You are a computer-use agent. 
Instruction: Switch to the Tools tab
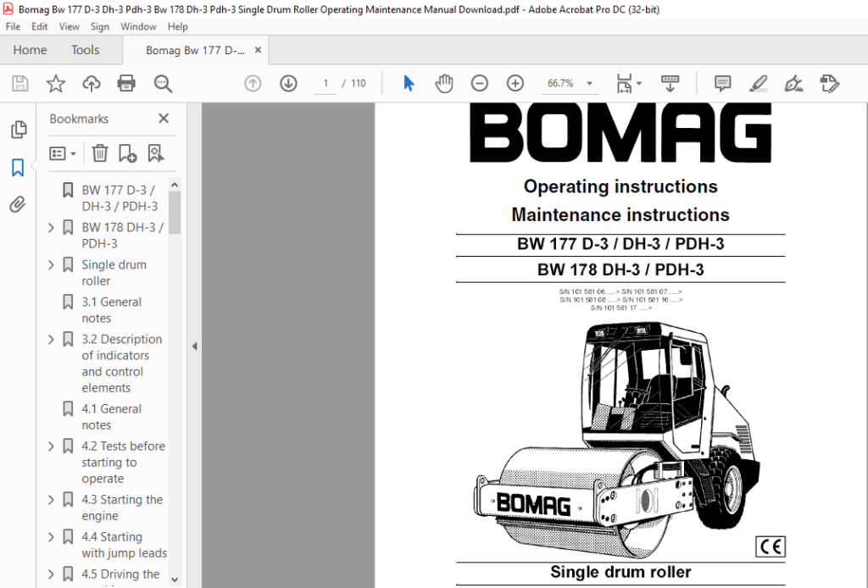tap(86, 50)
